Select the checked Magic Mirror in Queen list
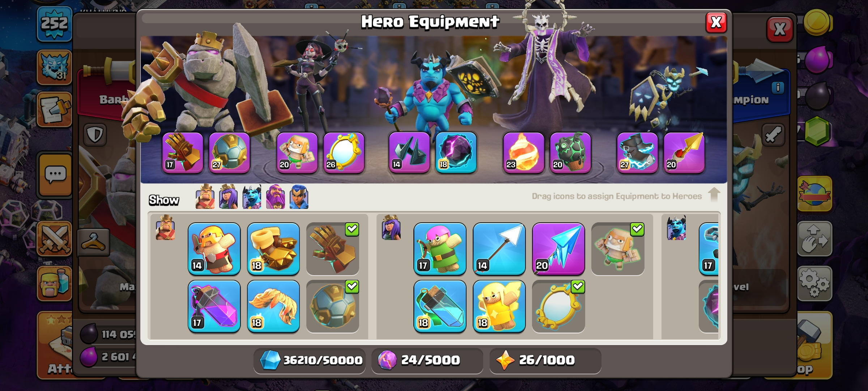 (x=558, y=306)
